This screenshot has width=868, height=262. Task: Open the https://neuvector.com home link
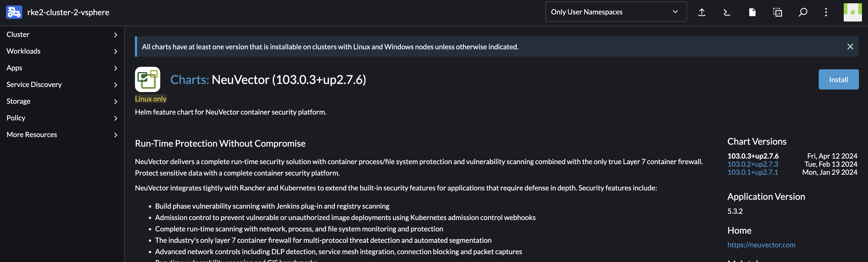point(761,245)
